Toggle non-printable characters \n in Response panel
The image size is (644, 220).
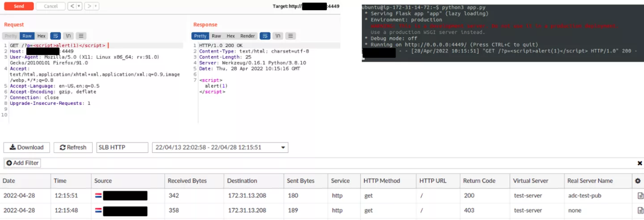[x=278, y=36]
